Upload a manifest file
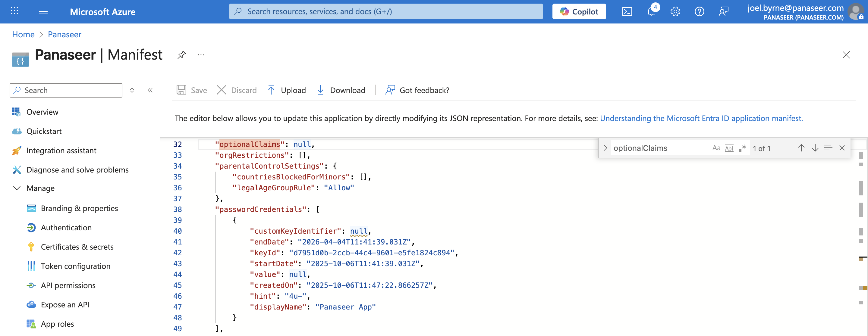 pyautogui.click(x=286, y=90)
